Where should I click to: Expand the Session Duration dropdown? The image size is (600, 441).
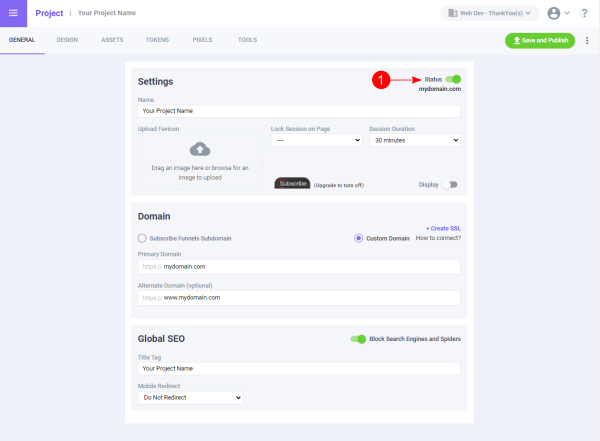coord(414,141)
